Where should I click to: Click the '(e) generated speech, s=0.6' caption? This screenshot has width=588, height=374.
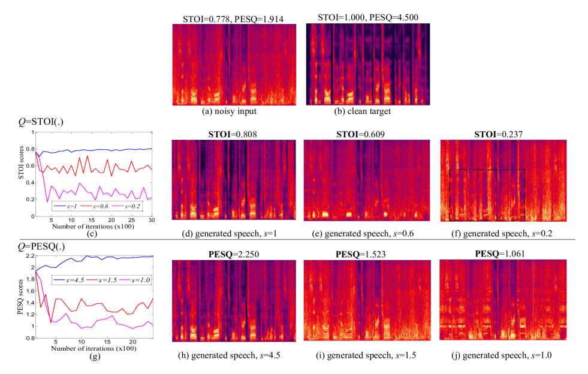tap(363, 234)
